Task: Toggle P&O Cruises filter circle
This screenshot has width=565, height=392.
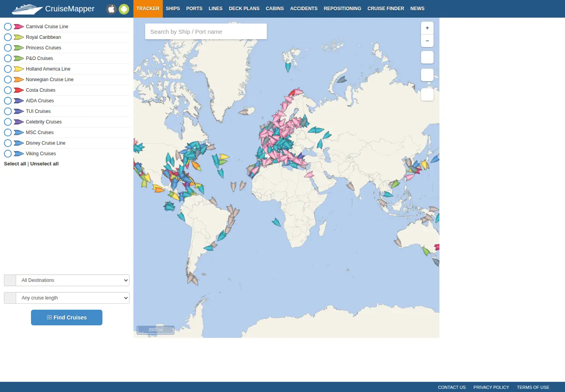Action: (x=8, y=58)
